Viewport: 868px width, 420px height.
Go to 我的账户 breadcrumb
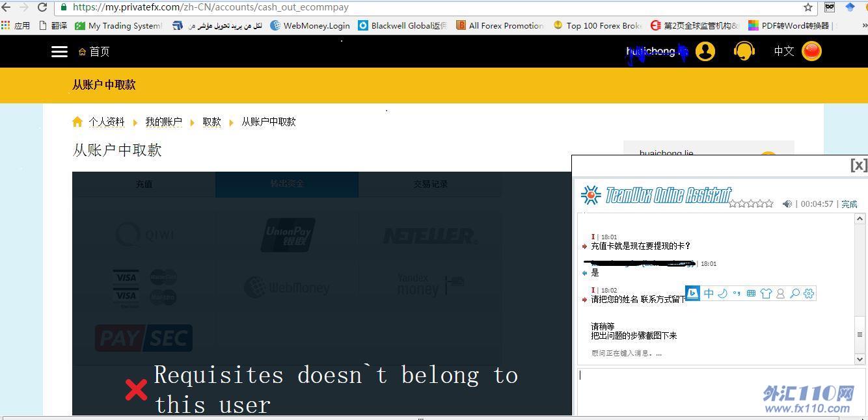click(164, 122)
